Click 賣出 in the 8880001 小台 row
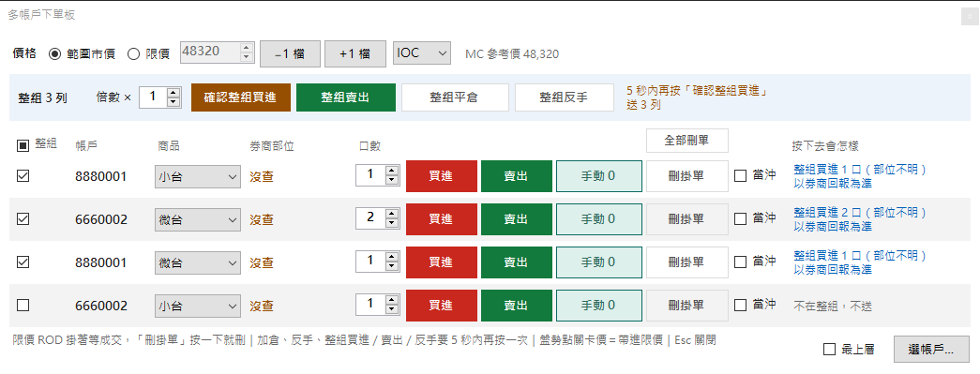The width and height of the screenshot is (980, 374). 516,176
